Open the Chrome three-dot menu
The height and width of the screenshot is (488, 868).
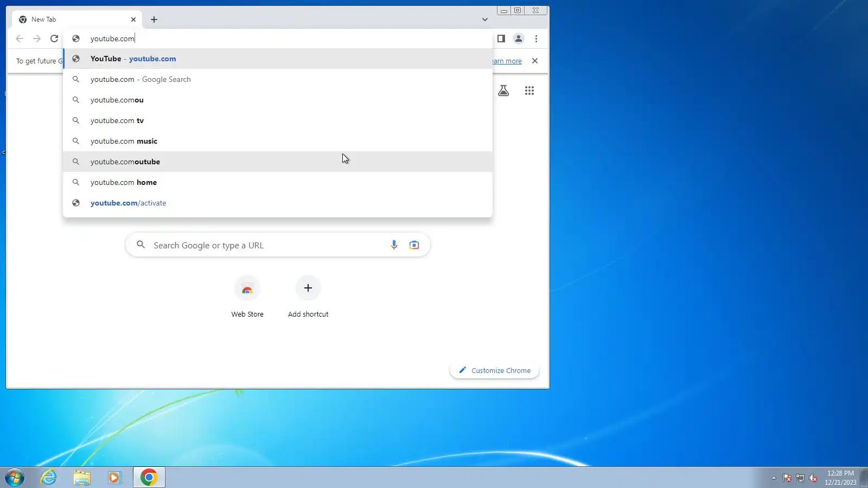(x=537, y=38)
